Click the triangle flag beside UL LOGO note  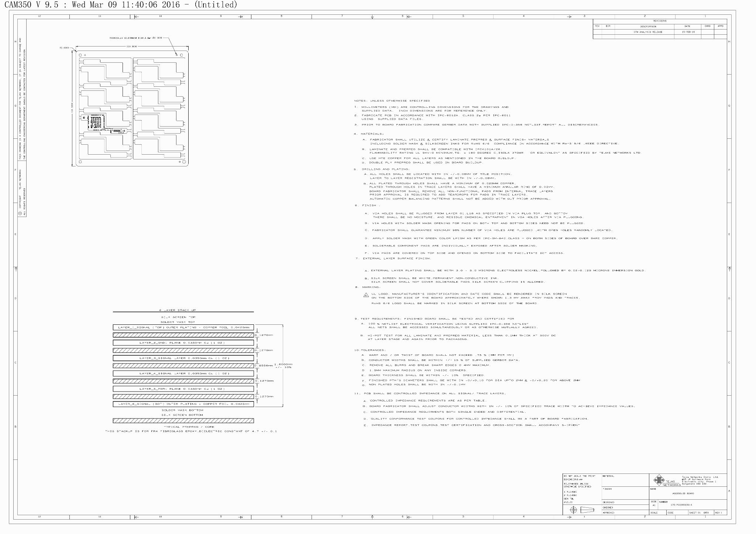[366, 295]
